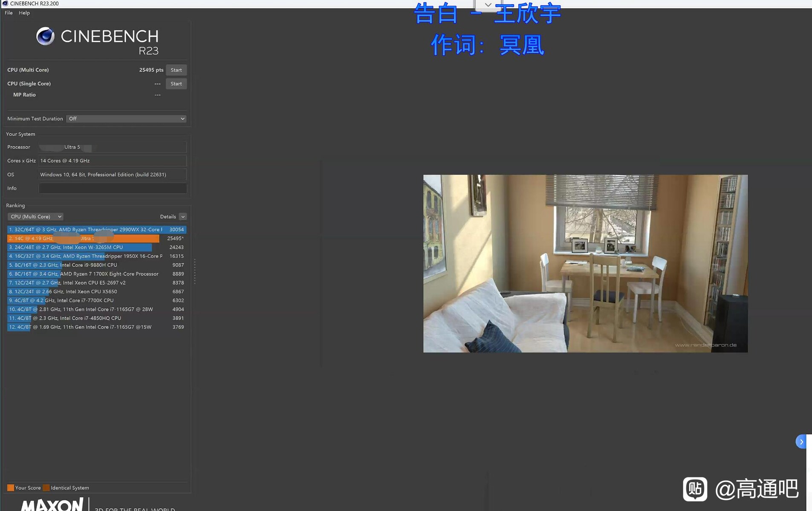Screen dimensions: 812x511
Task: Click the rendered room preview image
Action: 585,263
